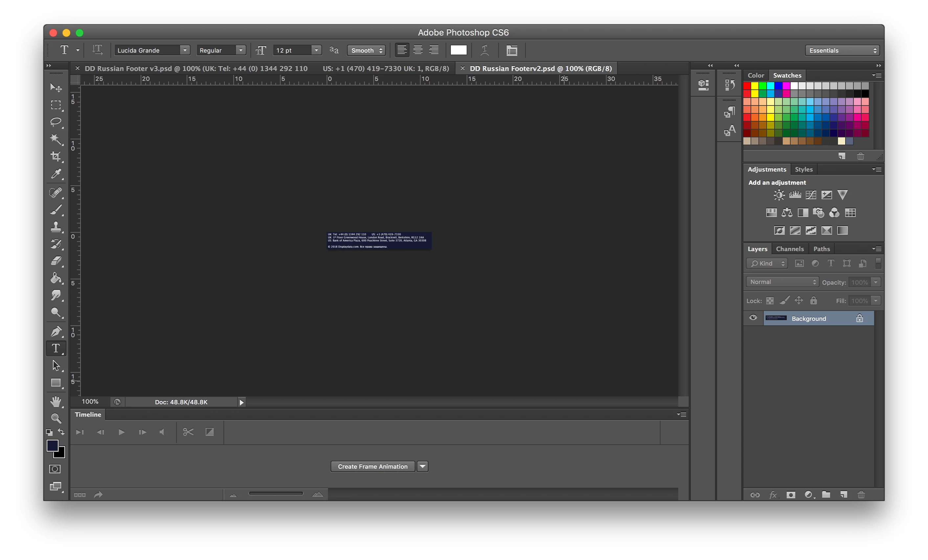Select the Clone Stamp tool

tap(56, 226)
